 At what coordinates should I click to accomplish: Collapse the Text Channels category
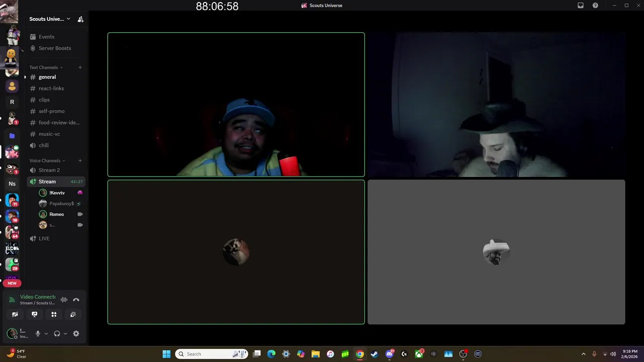(x=46, y=67)
